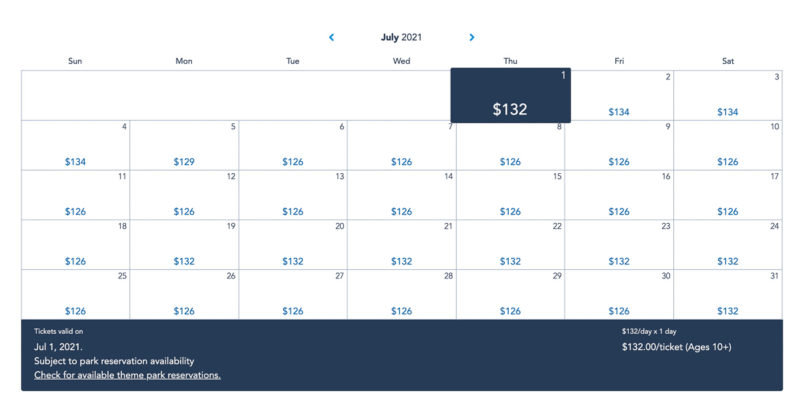The width and height of the screenshot is (800, 401).
Task: Choose Saturday July 31 at $132
Action: click(728, 294)
